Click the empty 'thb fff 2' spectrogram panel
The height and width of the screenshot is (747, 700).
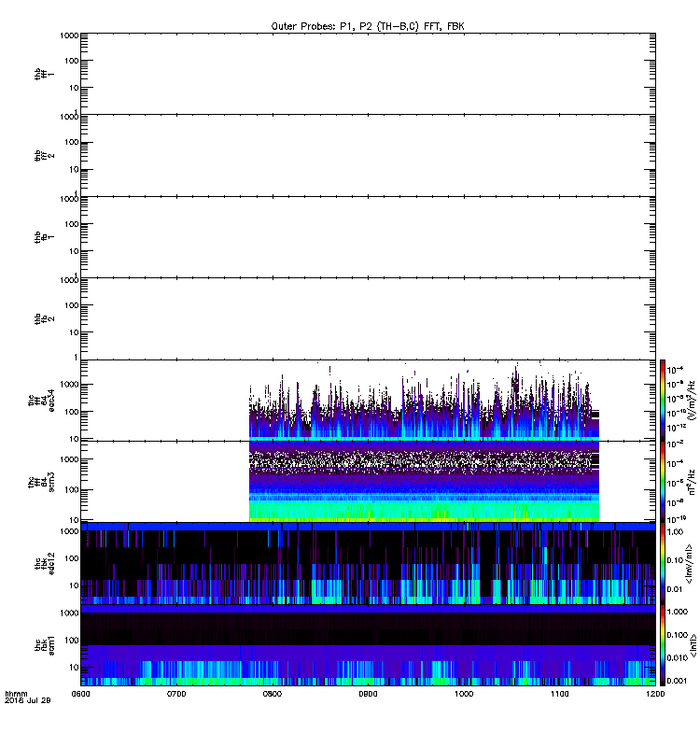click(368, 155)
